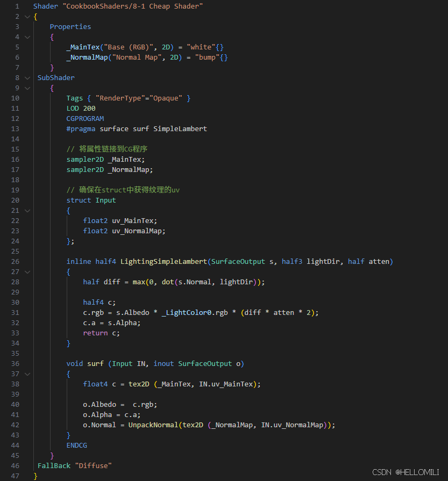Screen dimensions: 448x481
Task: Click the Tags keyword on line 10
Action: coord(75,98)
